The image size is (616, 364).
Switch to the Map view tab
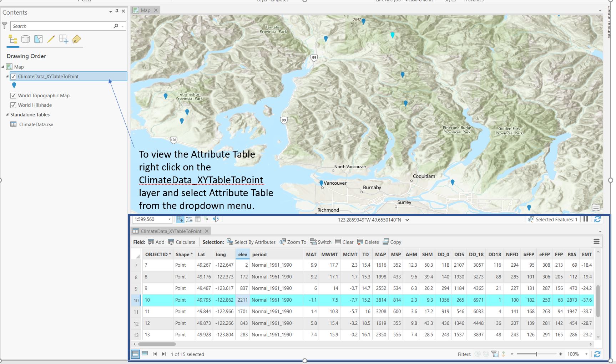[145, 10]
